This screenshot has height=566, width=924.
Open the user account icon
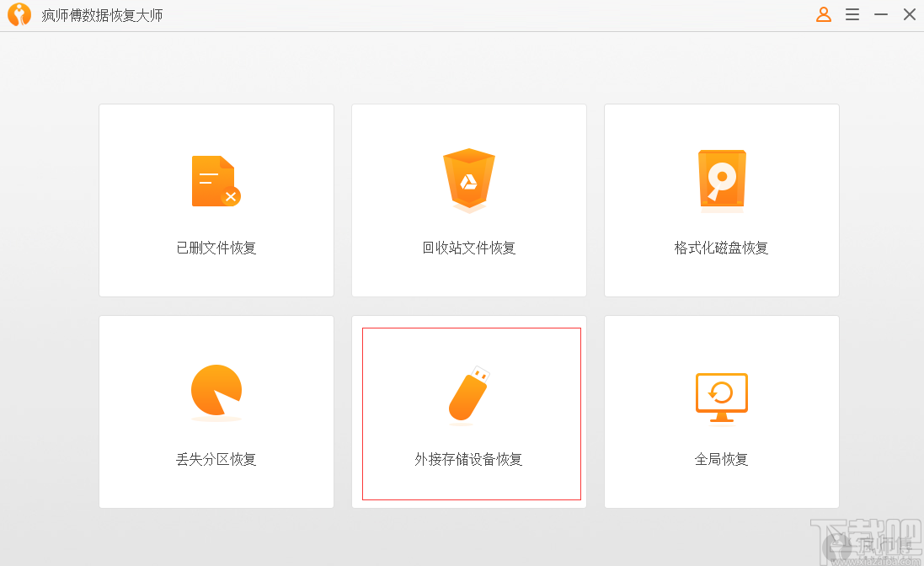pos(824,14)
